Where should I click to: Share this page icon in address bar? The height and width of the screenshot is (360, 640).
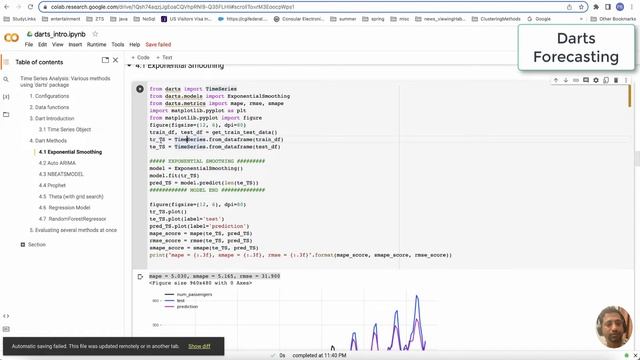[x=569, y=7]
